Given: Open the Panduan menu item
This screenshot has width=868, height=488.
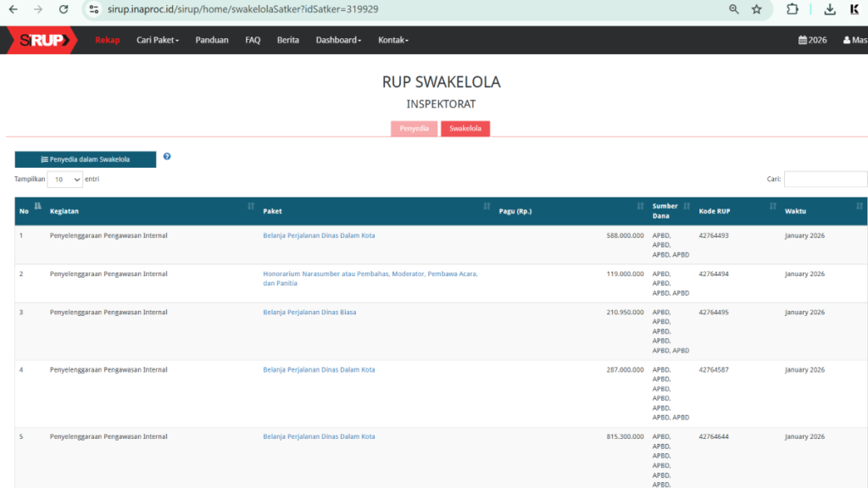Looking at the screenshot, I should pos(212,40).
